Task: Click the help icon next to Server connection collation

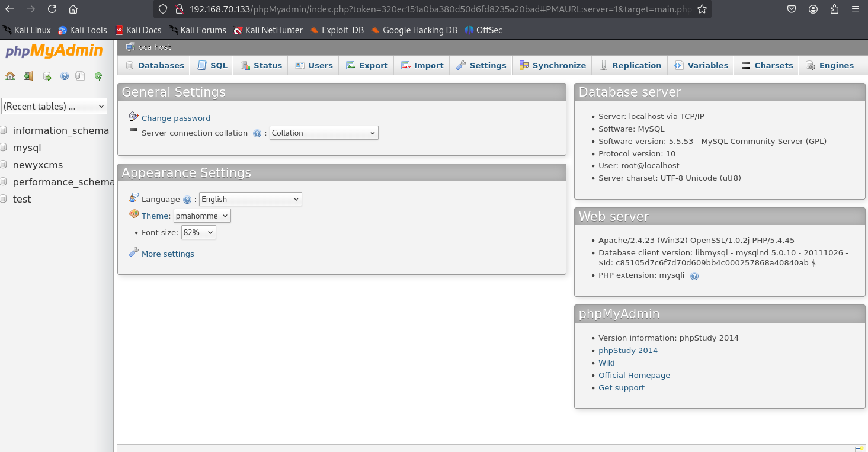Action: click(257, 133)
